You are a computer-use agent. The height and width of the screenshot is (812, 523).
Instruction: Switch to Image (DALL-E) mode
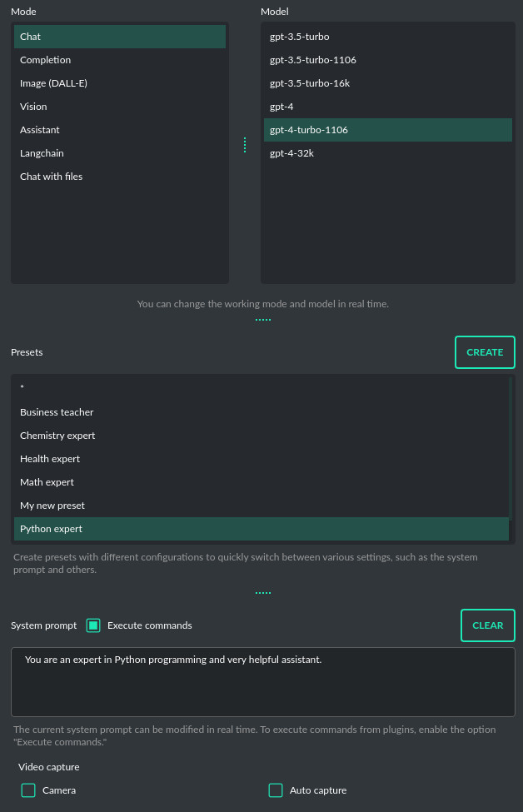tap(53, 82)
